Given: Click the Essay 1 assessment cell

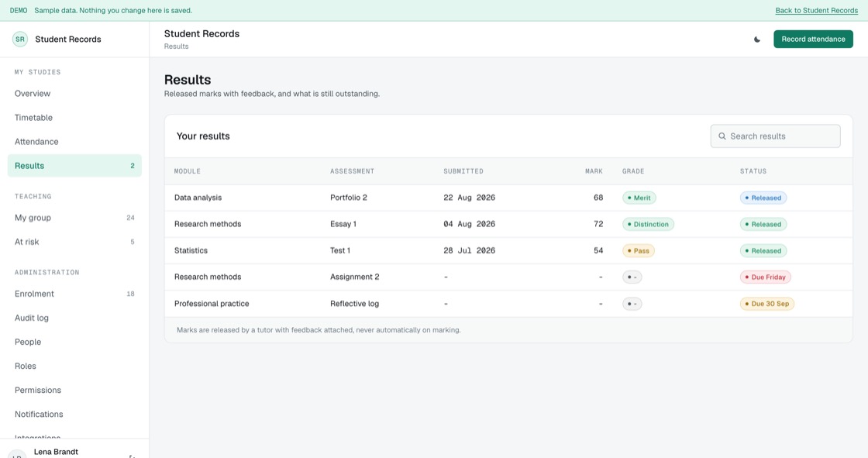Looking at the screenshot, I should 343,224.
